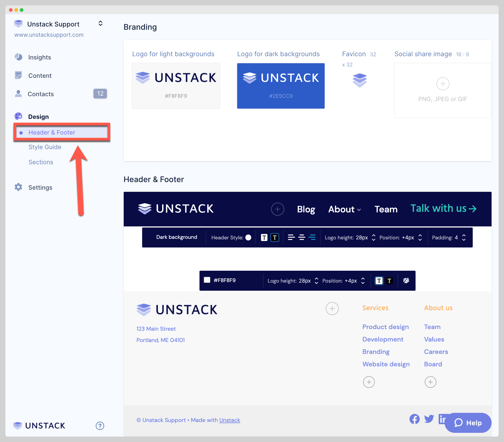Click the footer #F8F8F9 color swatch
The width and height of the screenshot is (504, 442).
pos(207,280)
